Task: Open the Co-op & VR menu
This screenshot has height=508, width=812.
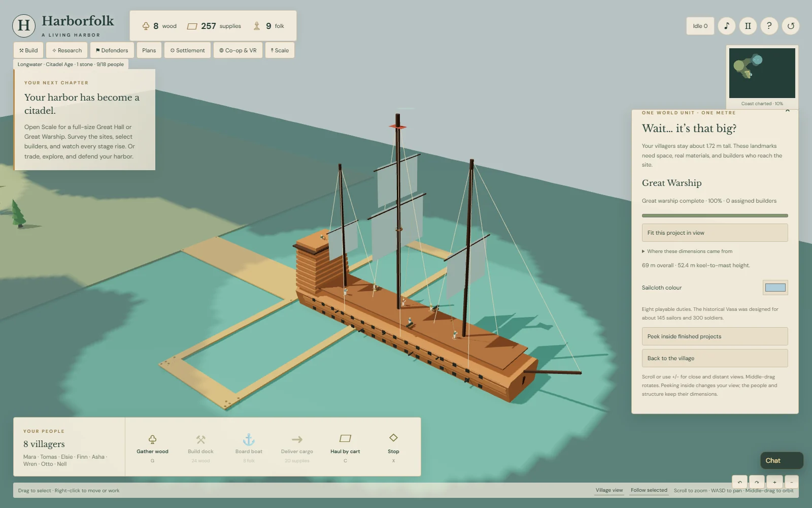Action: pyautogui.click(x=238, y=50)
